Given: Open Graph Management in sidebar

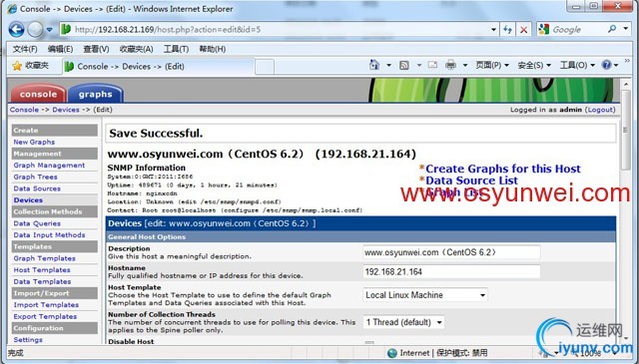Looking at the screenshot, I should (49, 166).
